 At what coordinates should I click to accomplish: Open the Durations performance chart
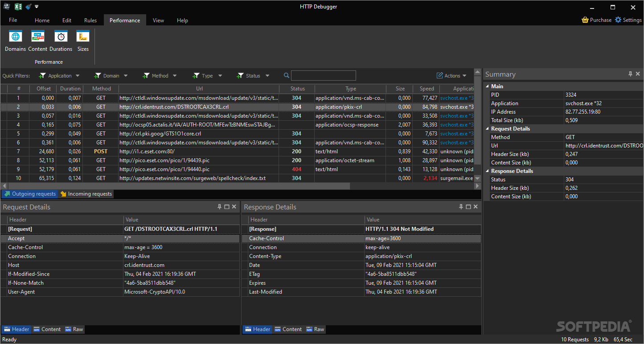[61, 41]
